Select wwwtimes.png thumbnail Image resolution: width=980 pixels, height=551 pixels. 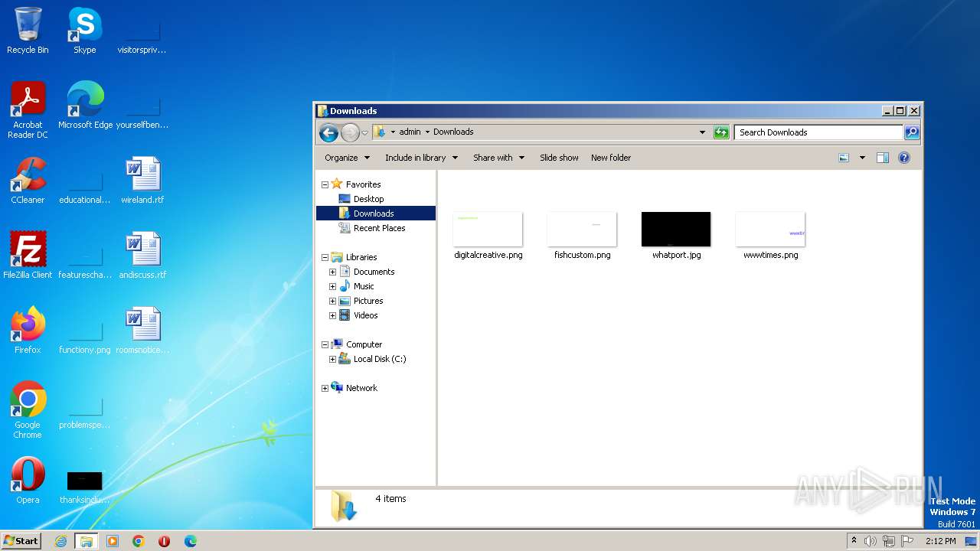pyautogui.click(x=771, y=236)
